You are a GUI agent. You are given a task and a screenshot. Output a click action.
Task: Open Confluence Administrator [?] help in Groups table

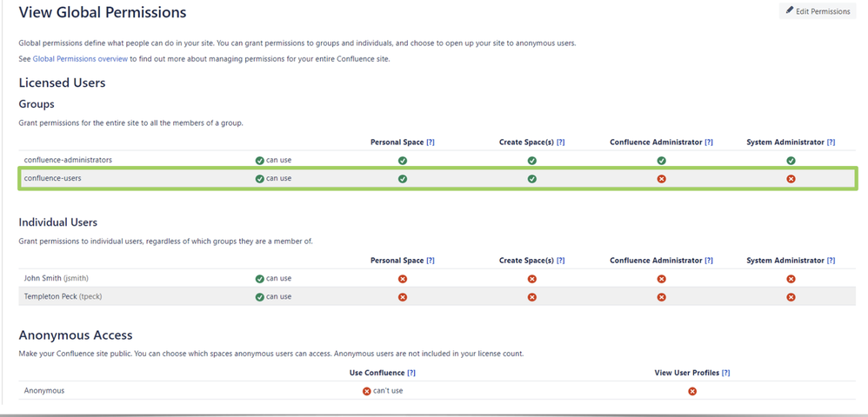coord(709,142)
